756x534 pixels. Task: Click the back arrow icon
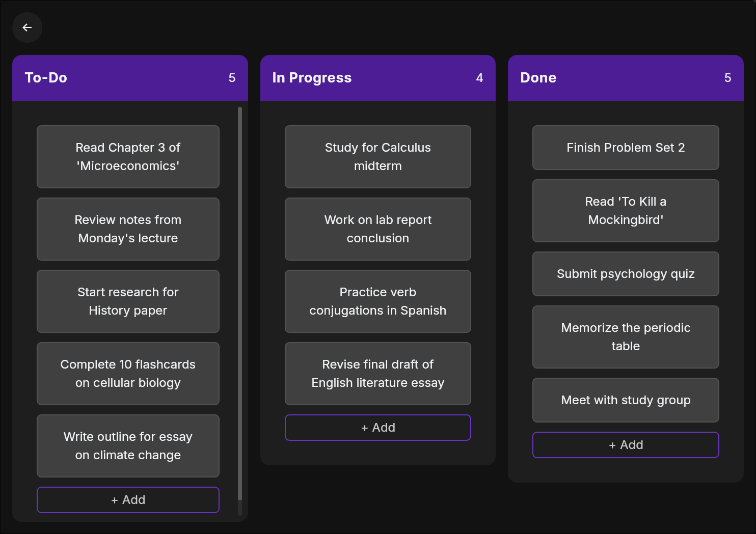(x=27, y=27)
